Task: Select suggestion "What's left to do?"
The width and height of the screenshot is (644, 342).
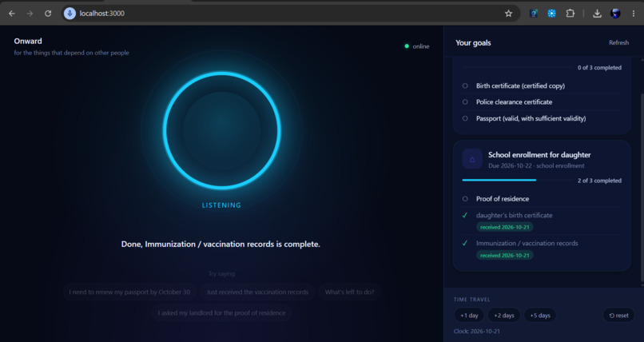Action: pyautogui.click(x=349, y=292)
